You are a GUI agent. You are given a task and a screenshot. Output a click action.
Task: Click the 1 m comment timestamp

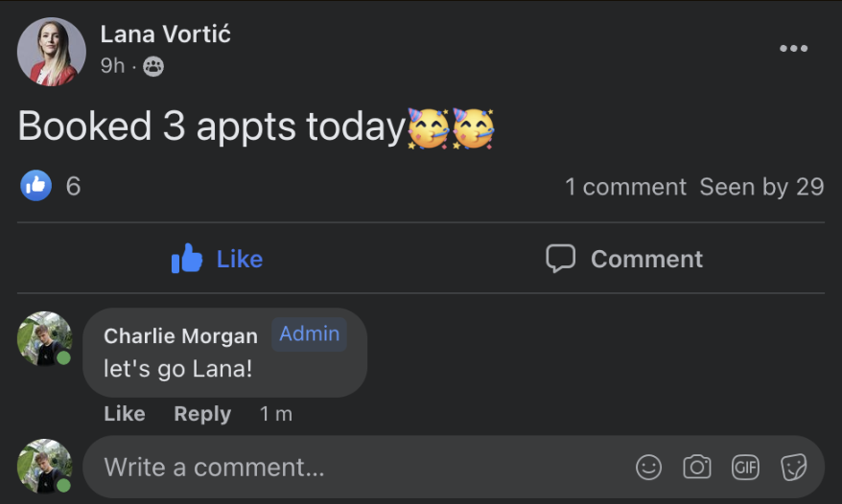point(275,414)
